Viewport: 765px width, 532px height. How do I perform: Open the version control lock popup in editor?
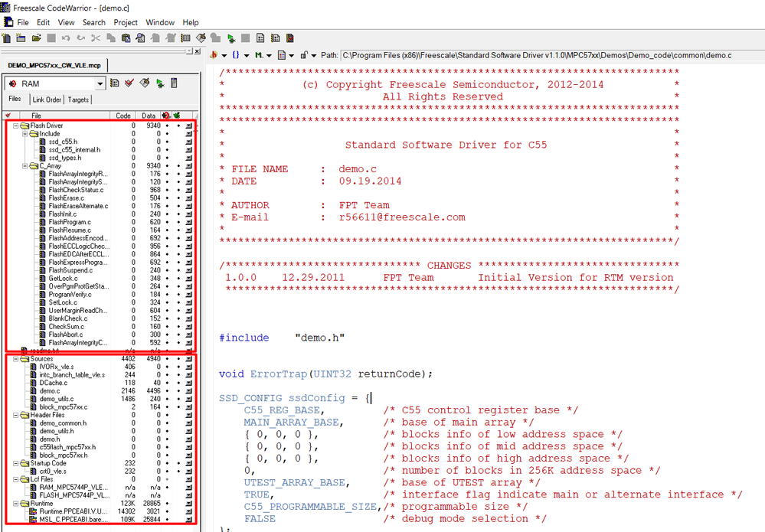tap(308, 55)
